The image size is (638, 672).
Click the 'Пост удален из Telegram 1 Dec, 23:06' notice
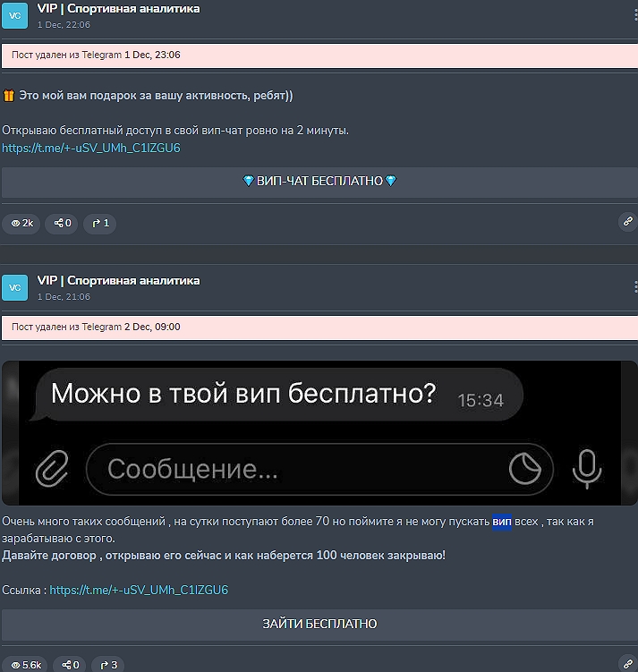point(319,55)
